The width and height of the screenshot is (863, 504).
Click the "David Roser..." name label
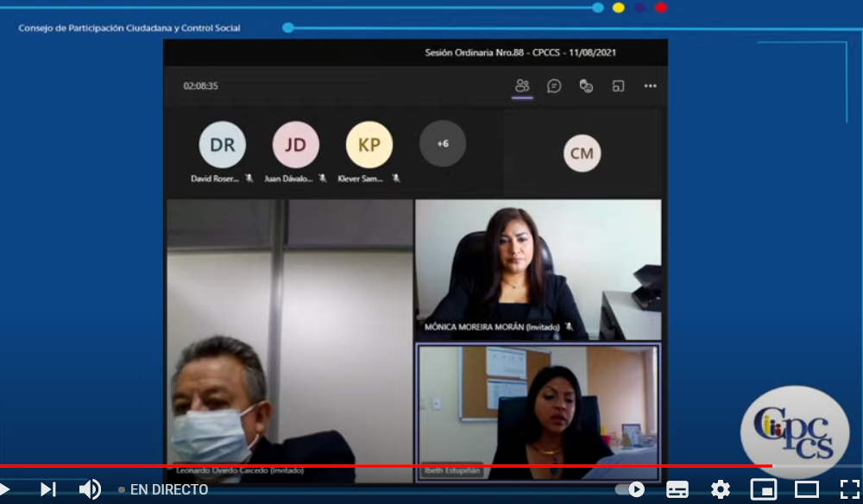(x=215, y=179)
